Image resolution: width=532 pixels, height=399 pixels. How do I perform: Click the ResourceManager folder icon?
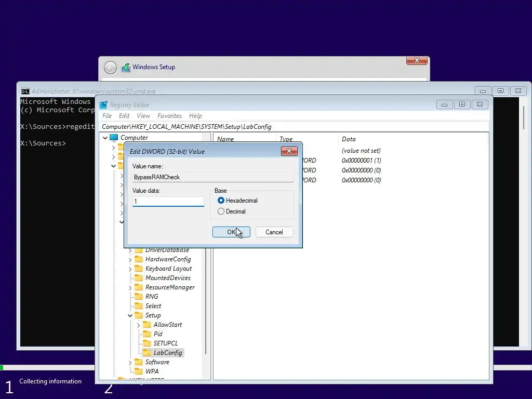pos(138,287)
